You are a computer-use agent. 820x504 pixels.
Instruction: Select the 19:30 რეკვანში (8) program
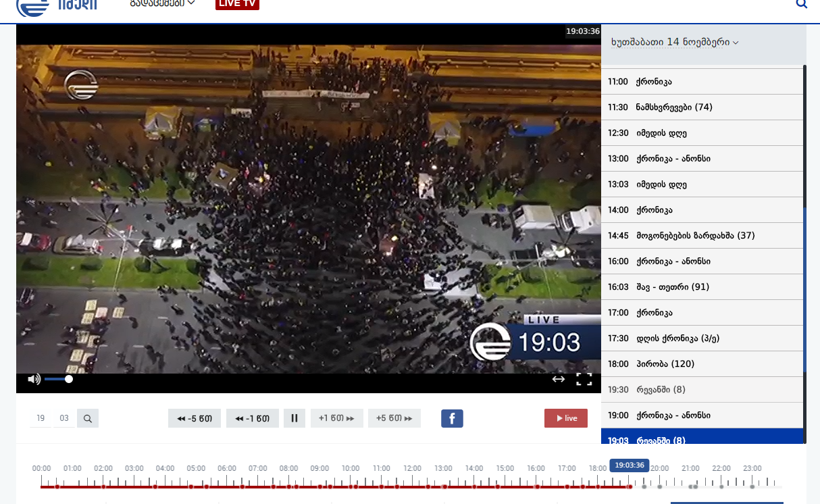coord(702,390)
